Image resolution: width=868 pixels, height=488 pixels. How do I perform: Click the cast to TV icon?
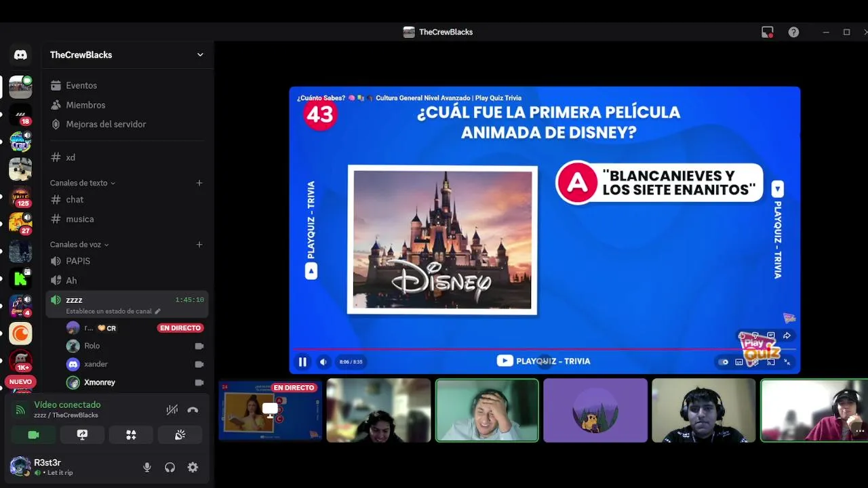[771, 362]
